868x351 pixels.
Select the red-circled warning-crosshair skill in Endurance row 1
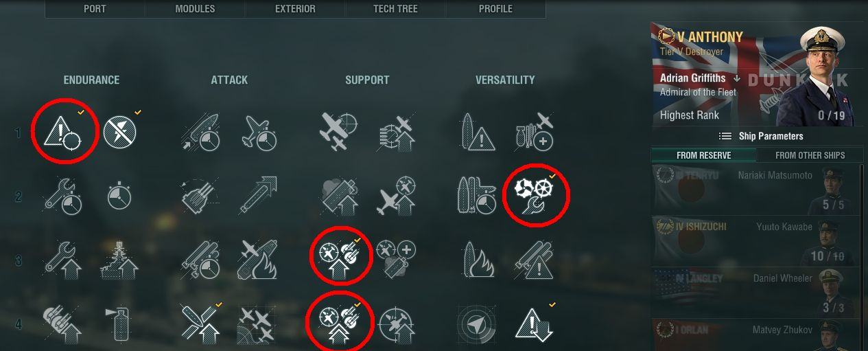tap(62, 132)
